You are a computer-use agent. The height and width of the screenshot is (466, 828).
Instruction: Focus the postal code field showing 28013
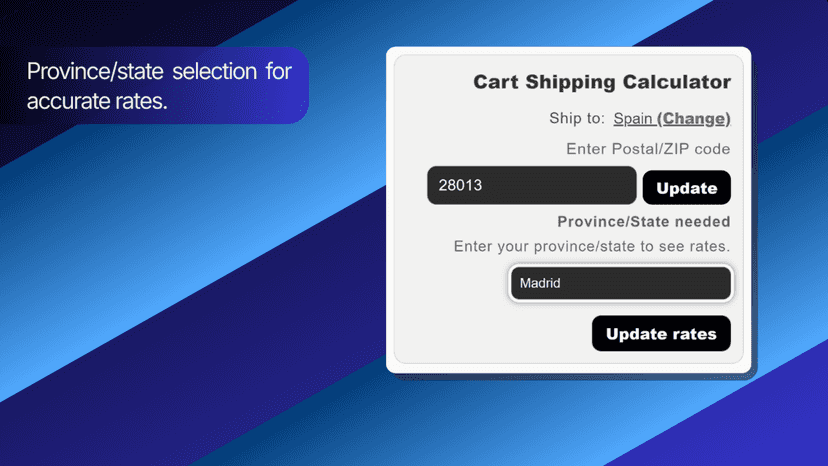click(x=532, y=185)
